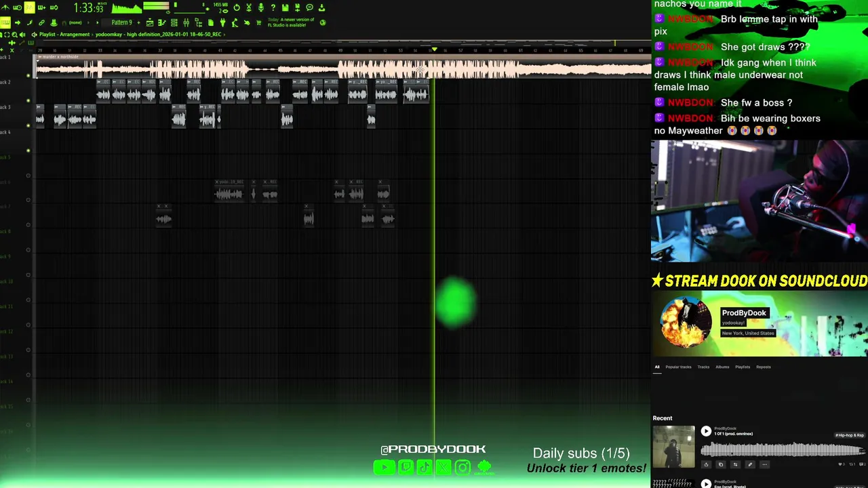Open the murder x northside clip menu arrow
868x488 pixels.
pos(40,57)
